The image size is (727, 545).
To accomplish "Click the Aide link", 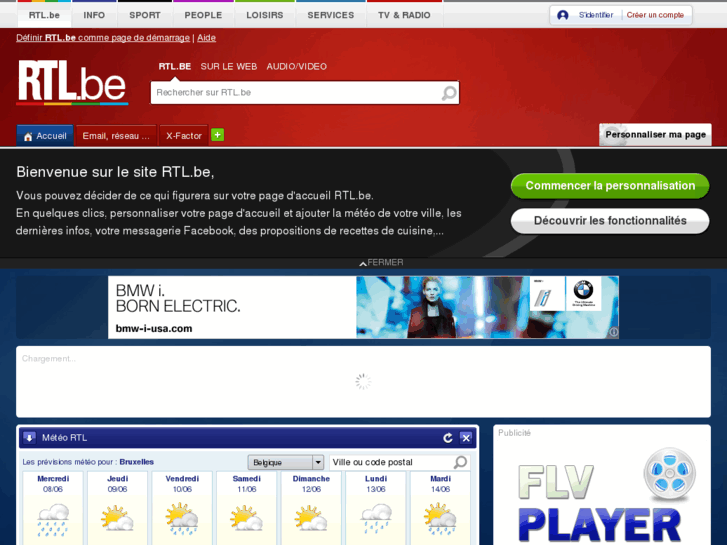I will coord(206,38).
